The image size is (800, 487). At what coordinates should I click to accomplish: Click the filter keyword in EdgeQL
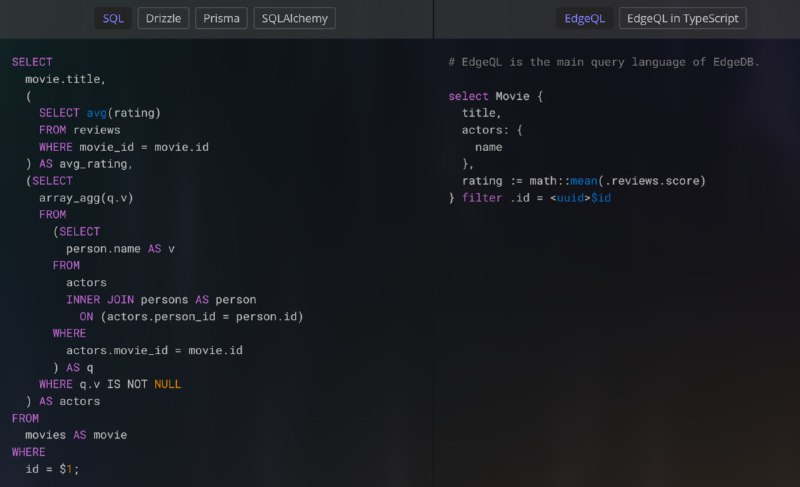482,198
